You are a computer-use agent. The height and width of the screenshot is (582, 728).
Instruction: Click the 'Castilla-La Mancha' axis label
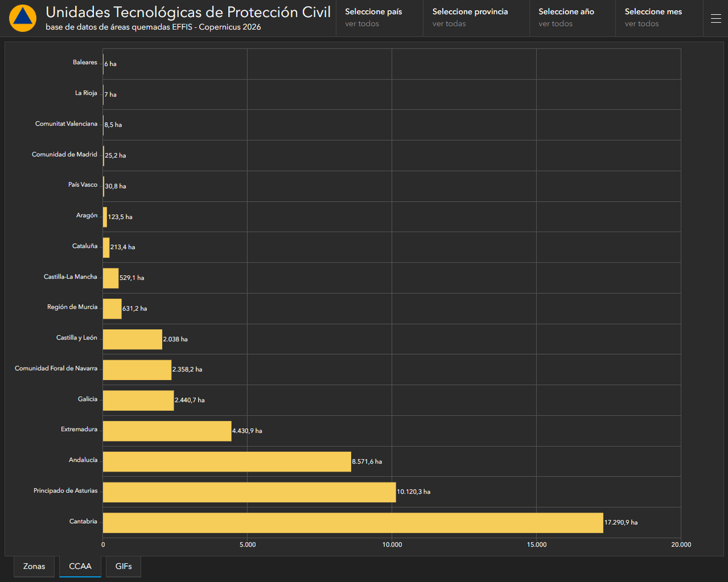tap(70, 276)
